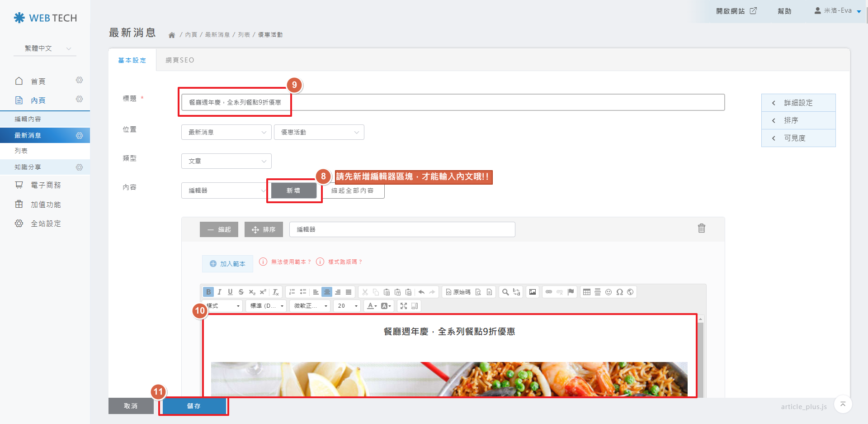Insert a table into the editor
This screenshot has height=424, width=868.
pos(586,292)
